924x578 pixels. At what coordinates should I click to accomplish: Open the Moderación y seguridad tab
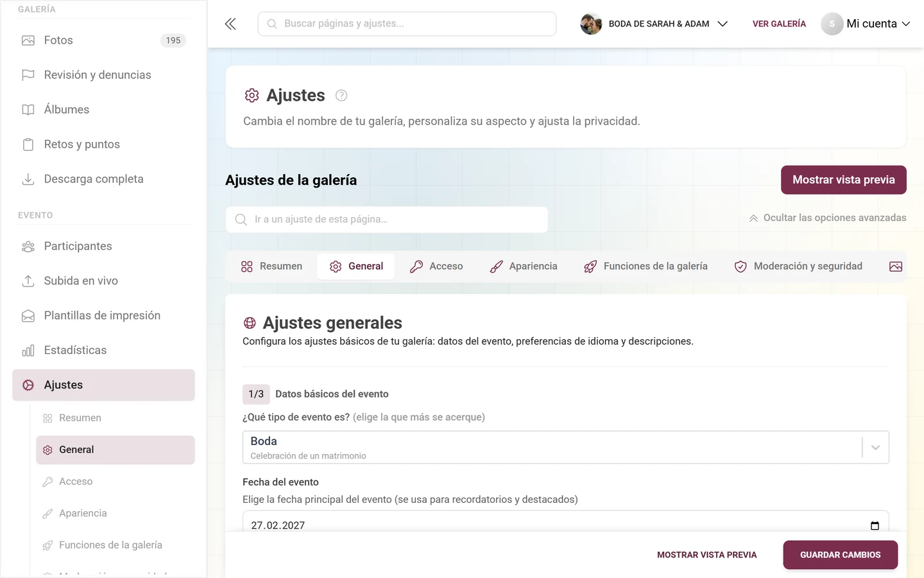point(798,267)
